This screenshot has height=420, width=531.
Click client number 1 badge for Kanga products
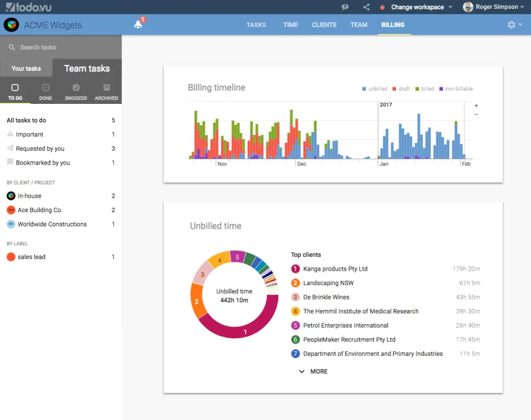[295, 269]
